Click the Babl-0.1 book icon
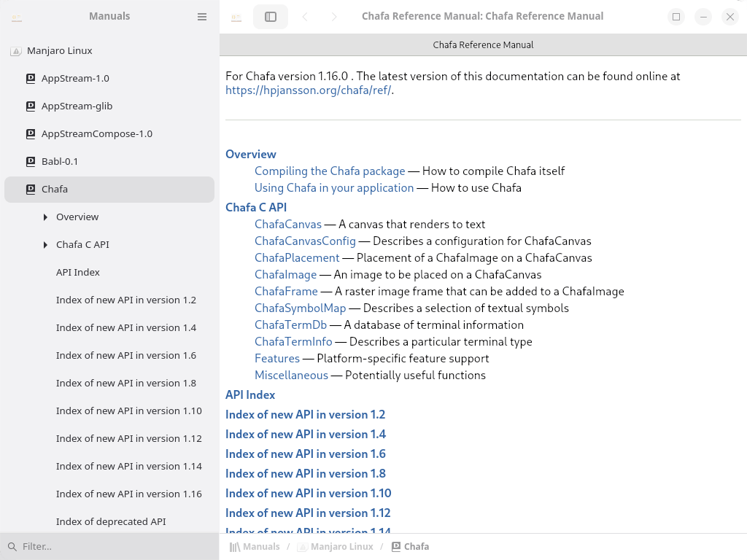This screenshot has height=560, width=747. (x=31, y=161)
